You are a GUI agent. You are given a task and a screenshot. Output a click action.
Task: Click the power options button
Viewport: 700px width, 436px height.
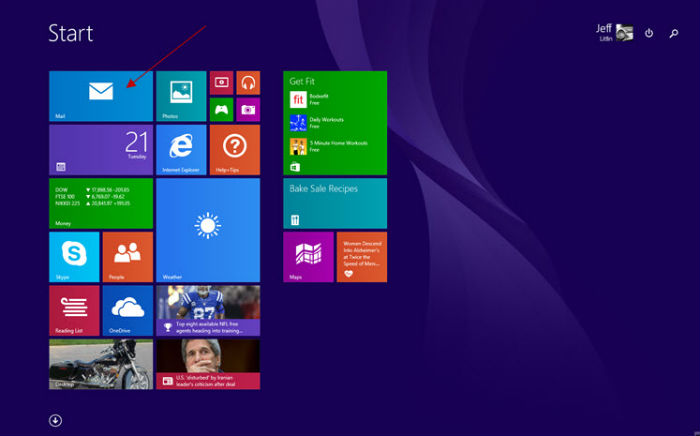click(649, 33)
